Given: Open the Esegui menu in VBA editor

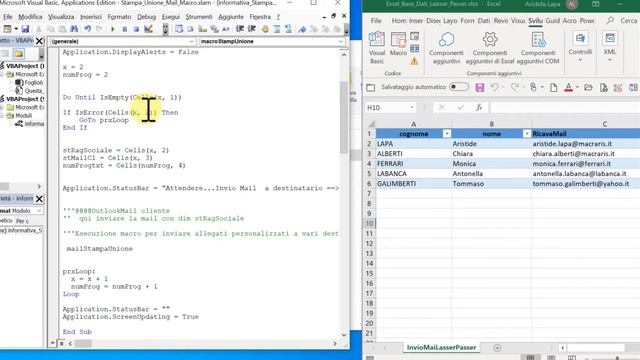Looking at the screenshot, I should click(171, 17).
